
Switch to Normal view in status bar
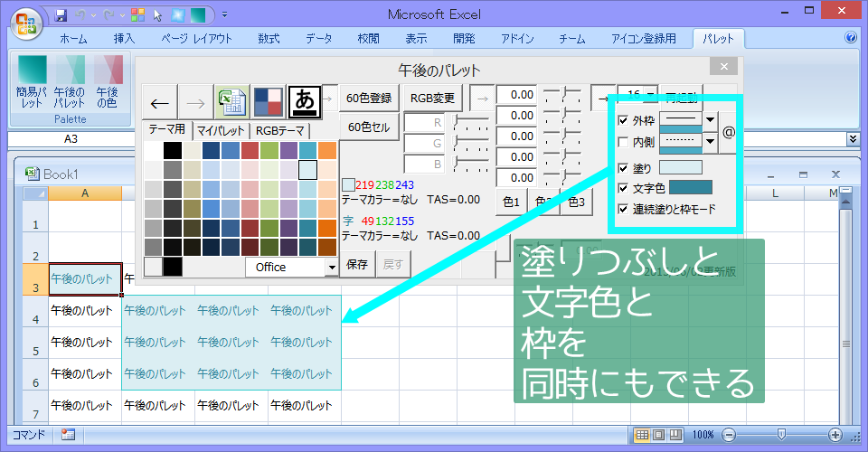[x=642, y=435]
